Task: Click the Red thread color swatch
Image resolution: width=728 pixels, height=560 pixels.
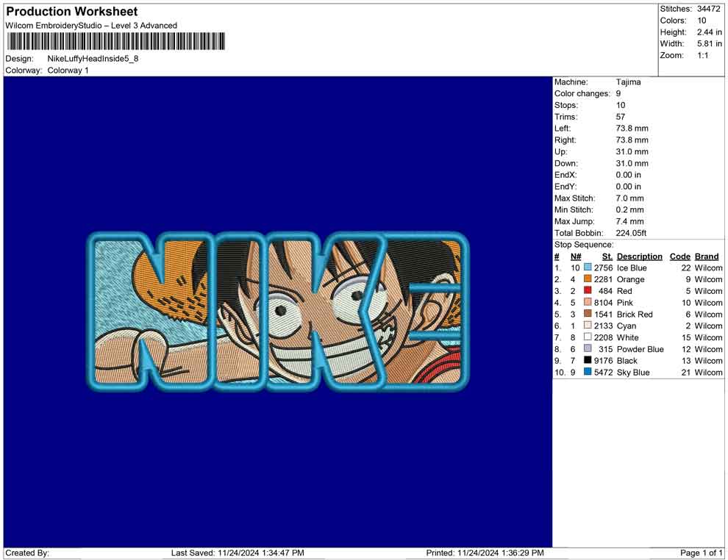Action: (588, 290)
